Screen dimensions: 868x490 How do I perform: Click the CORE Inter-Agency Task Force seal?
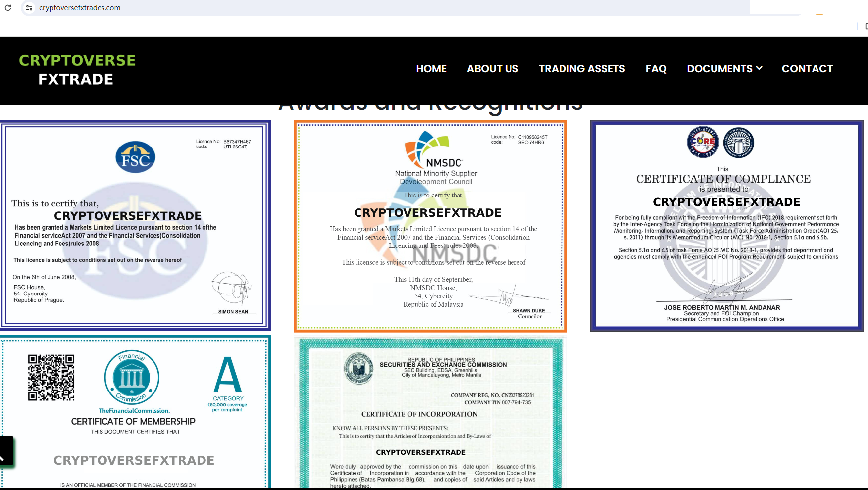coord(703,142)
